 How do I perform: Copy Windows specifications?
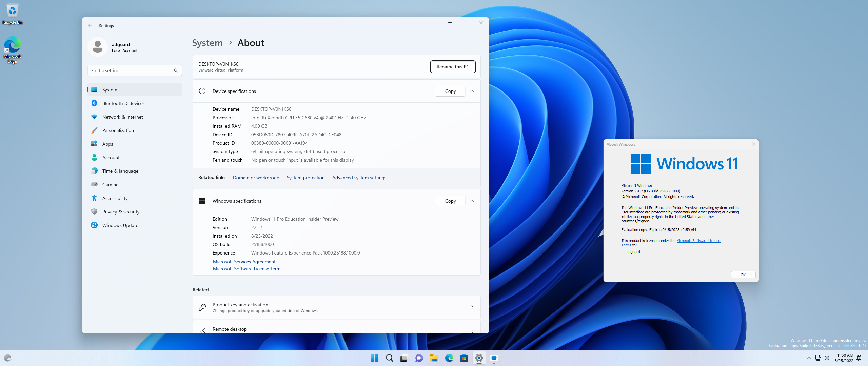(x=450, y=201)
